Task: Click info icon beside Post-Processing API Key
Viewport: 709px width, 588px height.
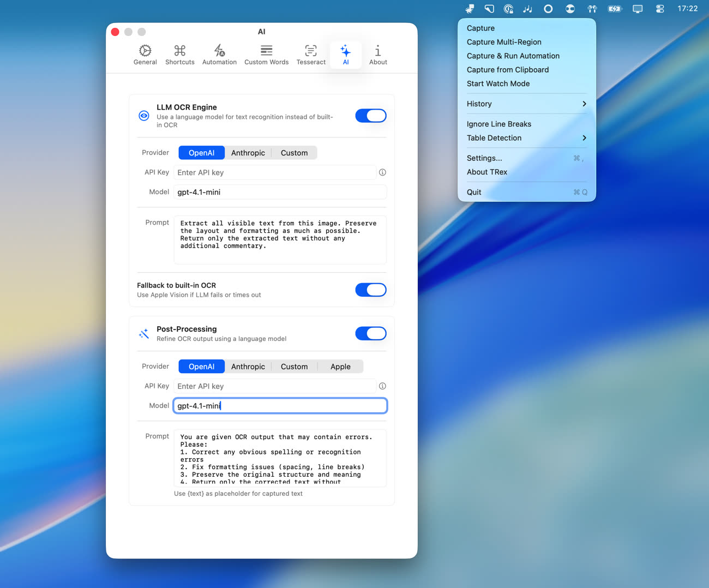Action: (x=382, y=386)
